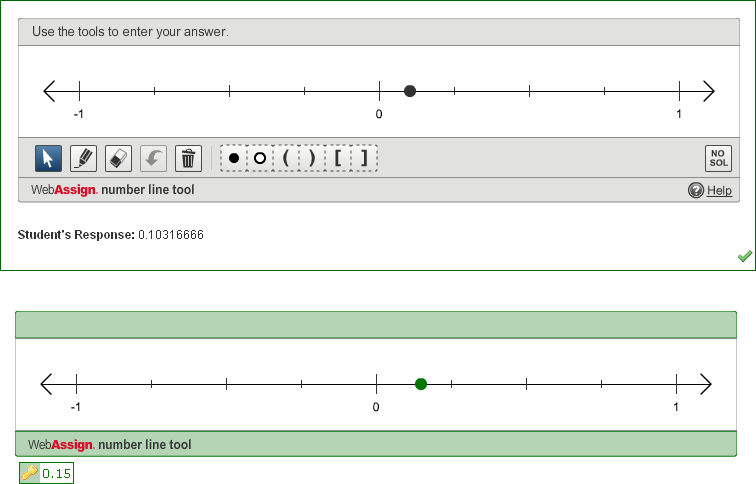756x484 pixels.
Task: Click the undo arrow button
Action: (x=153, y=158)
